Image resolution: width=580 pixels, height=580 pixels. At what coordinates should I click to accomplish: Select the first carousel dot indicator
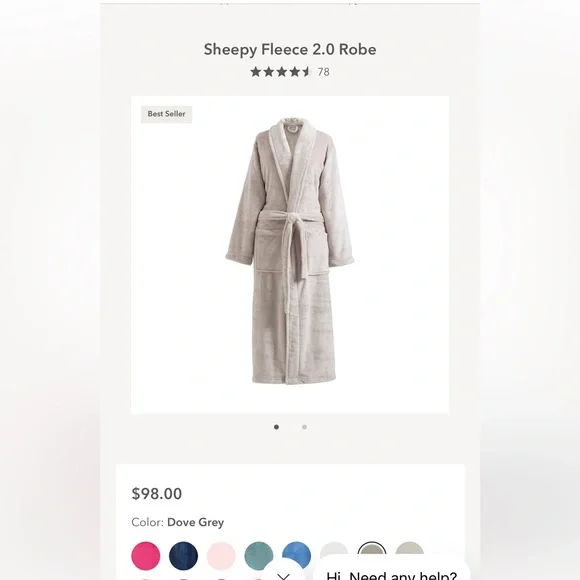(276, 427)
